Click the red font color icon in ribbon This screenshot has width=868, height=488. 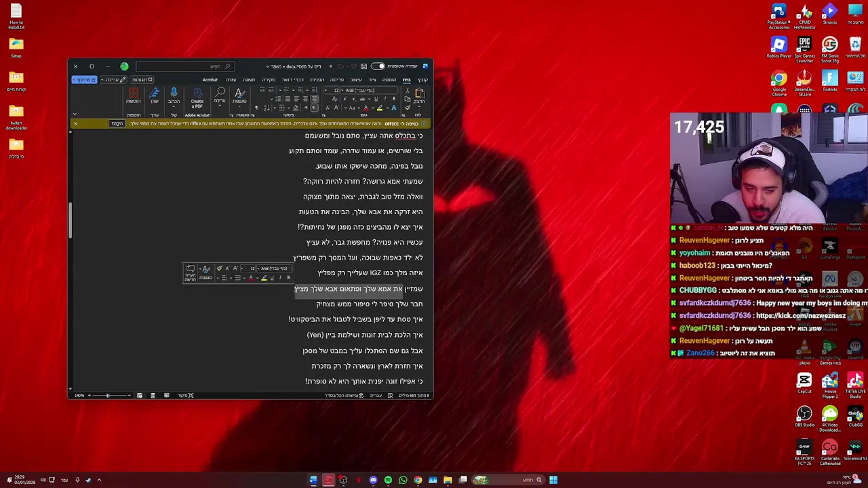[366, 108]
